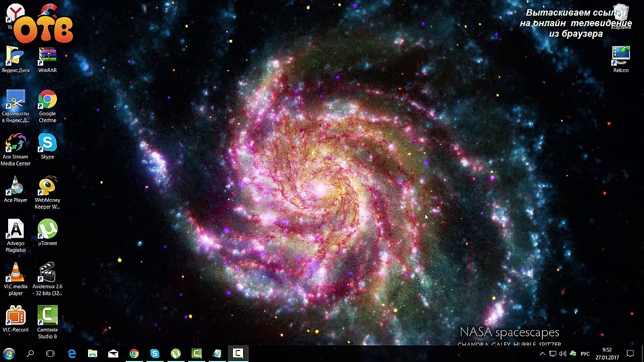Change input language РУС
Screen dimensions: 644x362
(x=585, y=354)
